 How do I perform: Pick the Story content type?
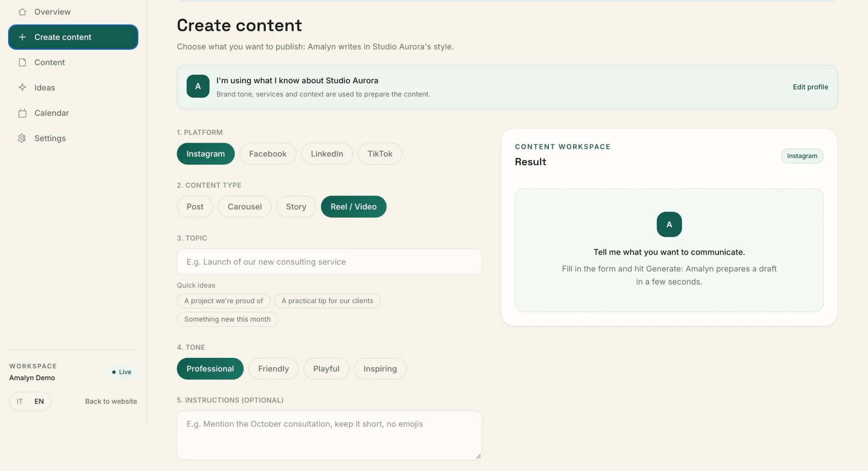(x=296, y=207)
